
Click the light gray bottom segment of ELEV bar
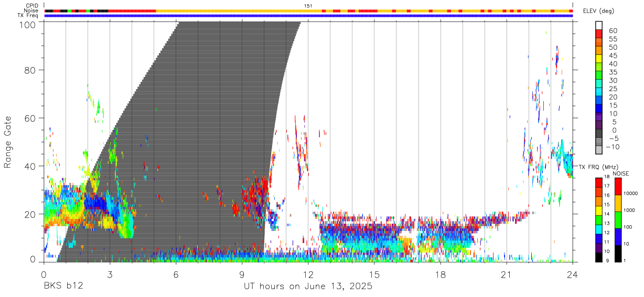point(599,150)
